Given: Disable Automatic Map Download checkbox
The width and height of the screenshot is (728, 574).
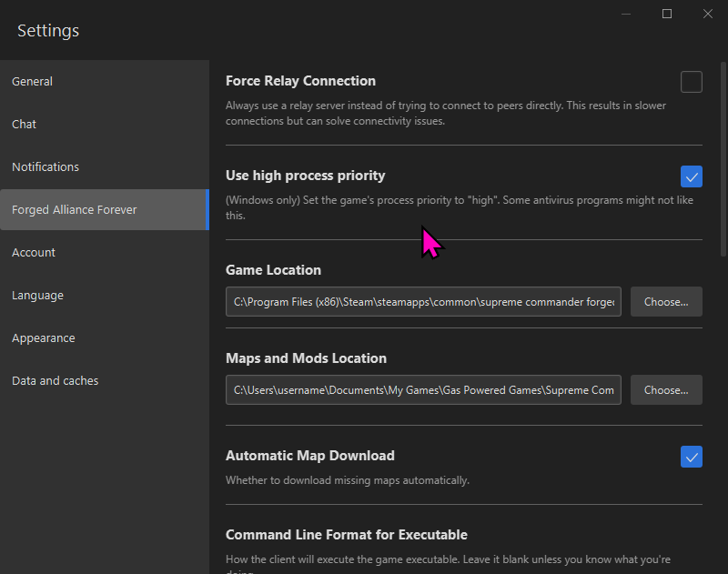Looking at the screenshot, I should point(691,457).
